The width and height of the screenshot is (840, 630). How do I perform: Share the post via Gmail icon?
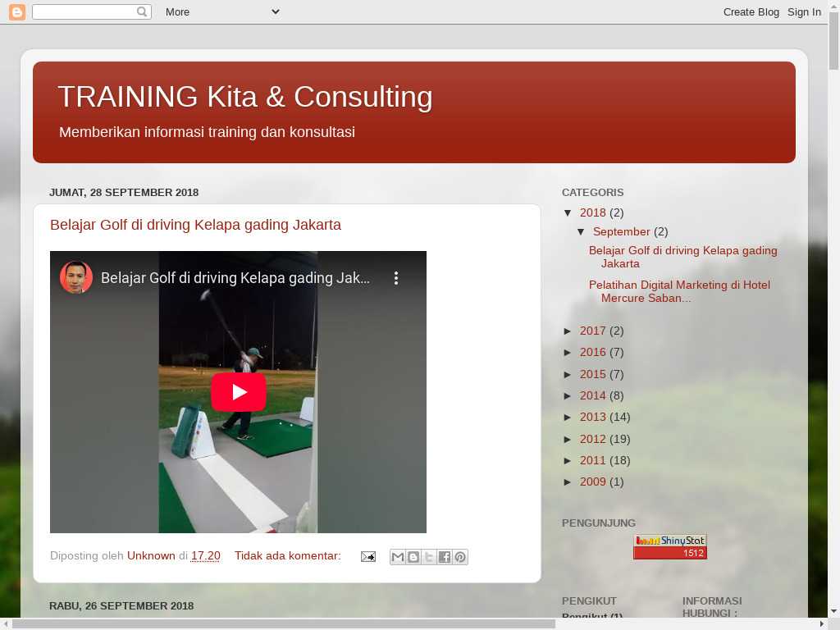tap(398, 557)
